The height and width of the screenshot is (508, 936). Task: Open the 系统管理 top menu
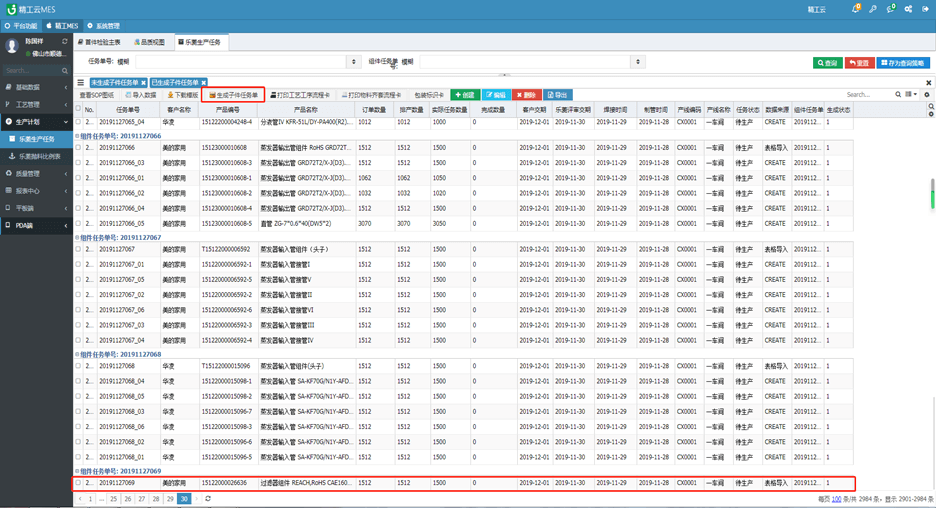tap(104, 26)
